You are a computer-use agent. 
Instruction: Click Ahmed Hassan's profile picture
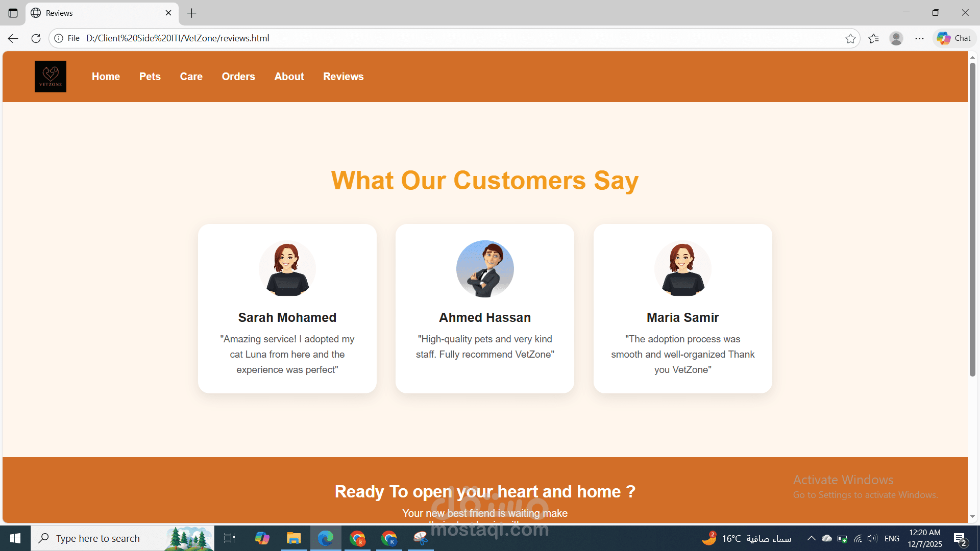click(485, 269)
